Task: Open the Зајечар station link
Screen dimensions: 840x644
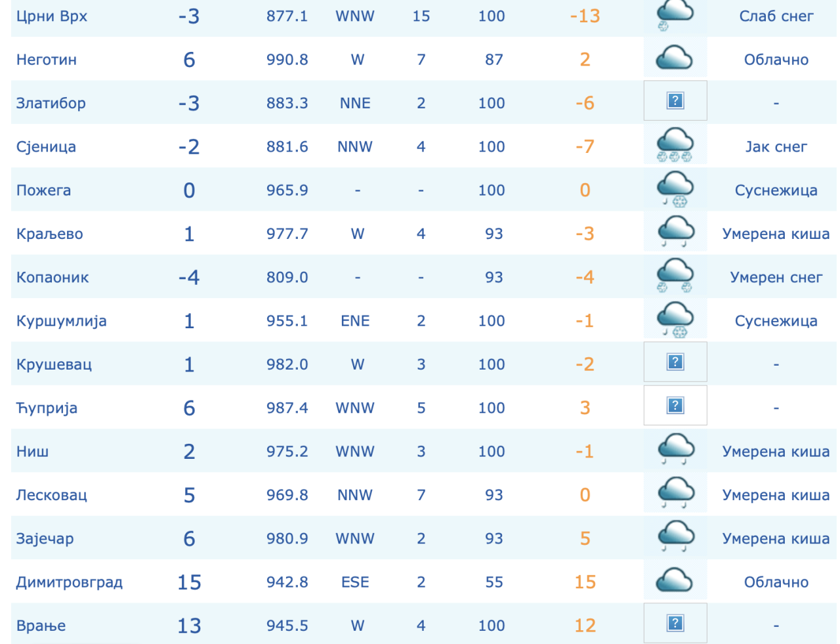Action: [x=45, y=539]
